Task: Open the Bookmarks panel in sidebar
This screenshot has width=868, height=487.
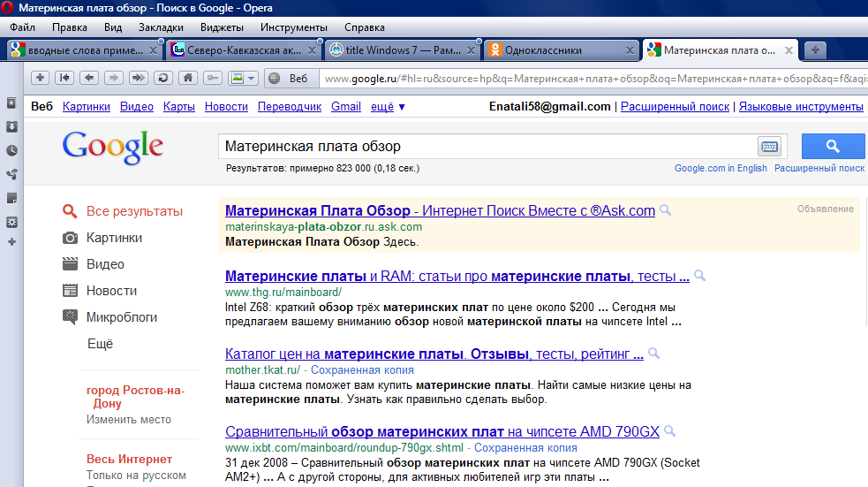Action: tap(11, 103)
